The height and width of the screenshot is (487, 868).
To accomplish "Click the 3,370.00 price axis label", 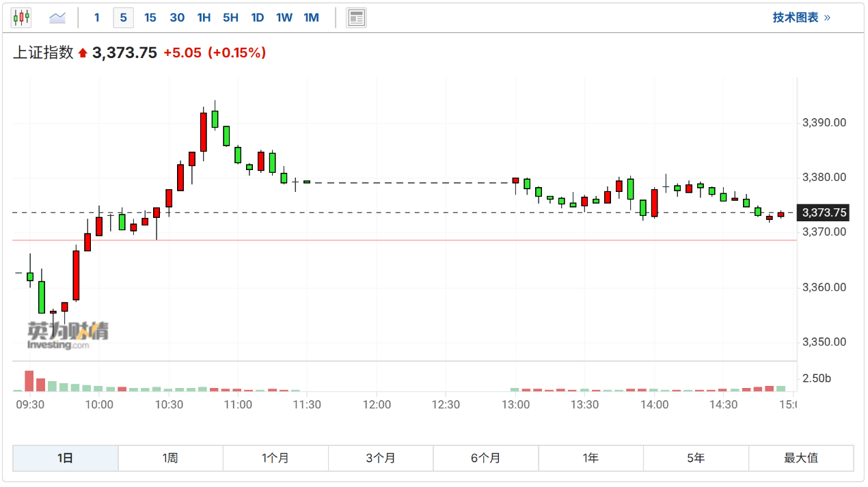I will click(x=824, y=232).
